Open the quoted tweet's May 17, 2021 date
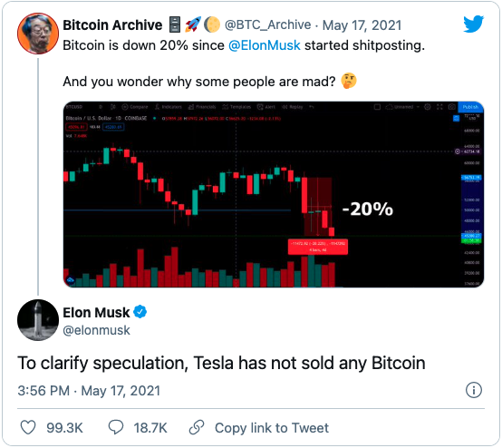 click(x=362, y=25)
